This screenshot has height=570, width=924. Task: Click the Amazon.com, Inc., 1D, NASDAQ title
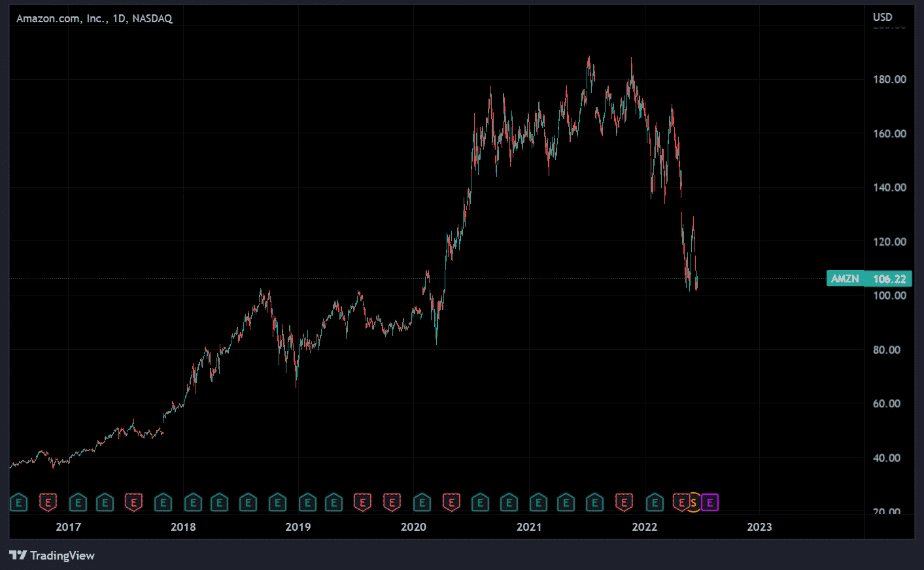pos(94,18)
